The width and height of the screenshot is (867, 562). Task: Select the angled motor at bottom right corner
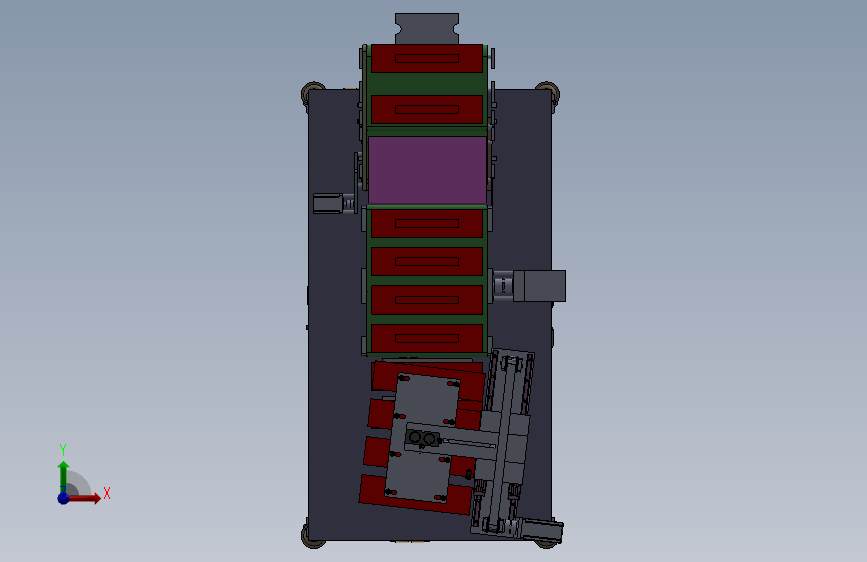tap(542, 530)
